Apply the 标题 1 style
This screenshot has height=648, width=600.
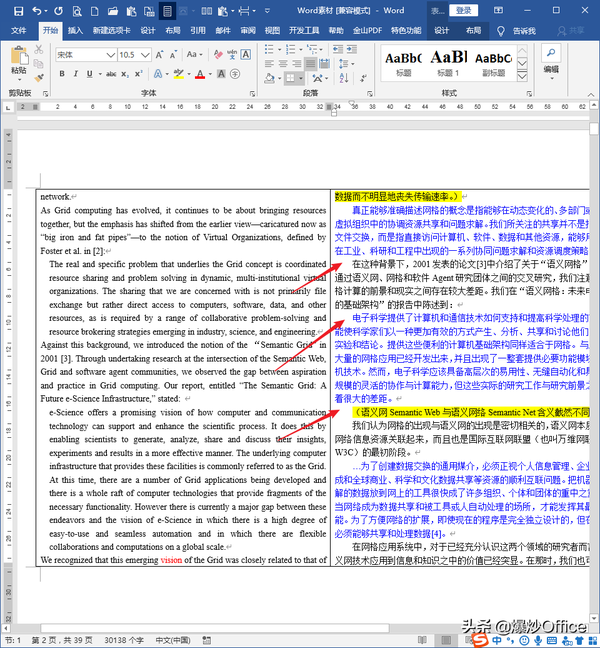[x=449, y=62]
